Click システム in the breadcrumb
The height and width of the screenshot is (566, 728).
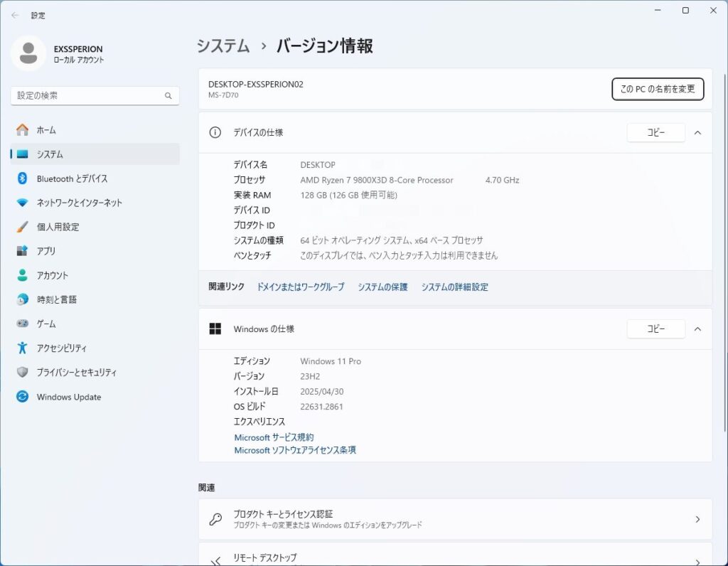pyautogui.click(x=223, y=46)
